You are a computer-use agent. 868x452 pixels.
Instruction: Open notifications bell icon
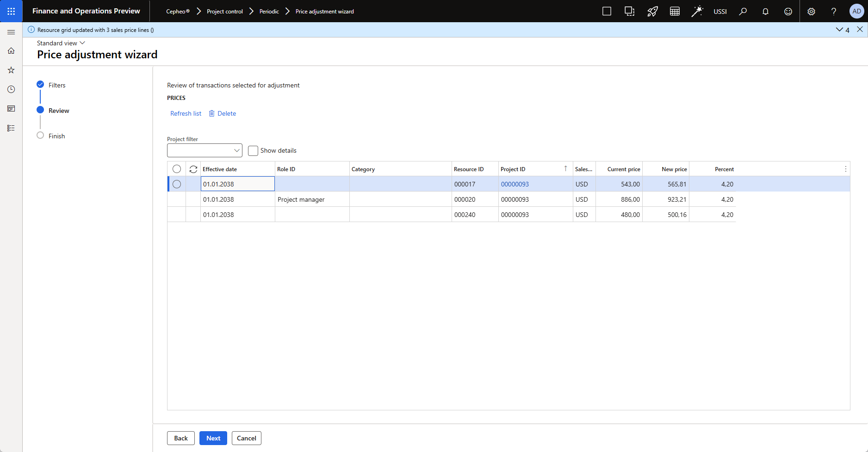click(x=765, y=12)
